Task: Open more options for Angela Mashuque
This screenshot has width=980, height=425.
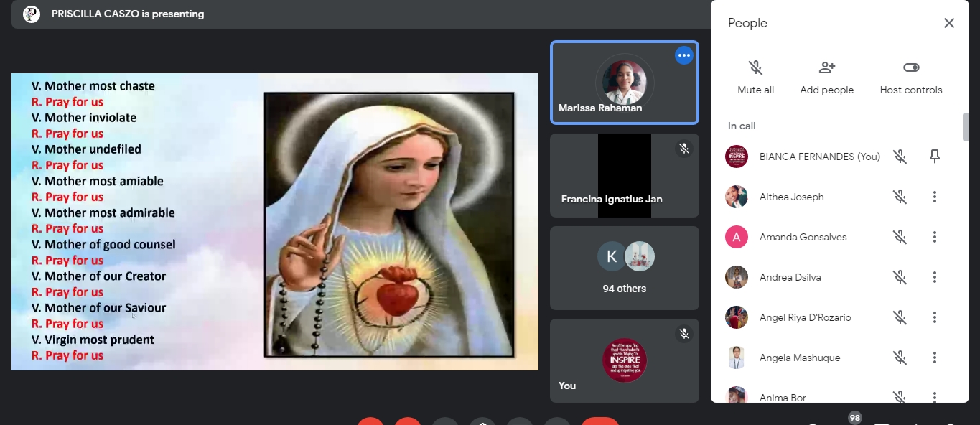Action: [935, 358]
